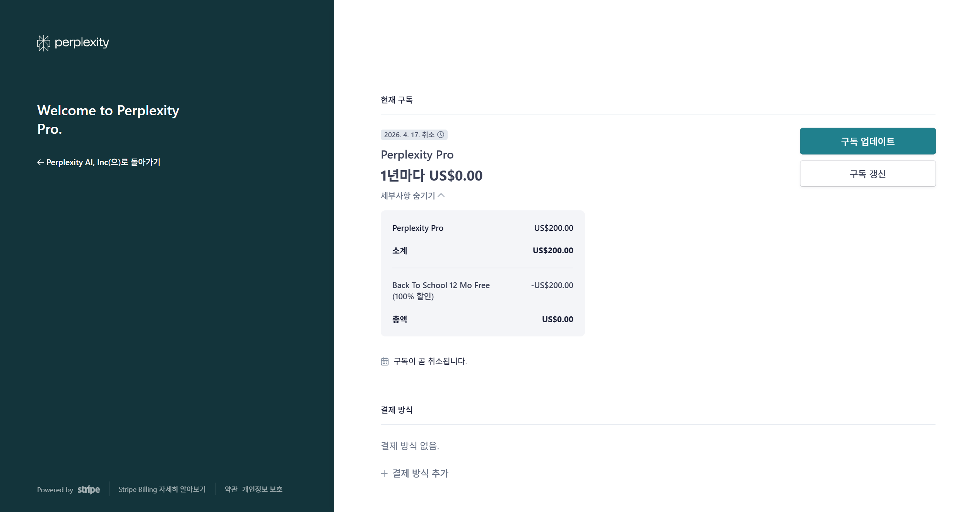
Task: Click the 1년마다 US$0.00 price heading
Action: coord(431,176)
